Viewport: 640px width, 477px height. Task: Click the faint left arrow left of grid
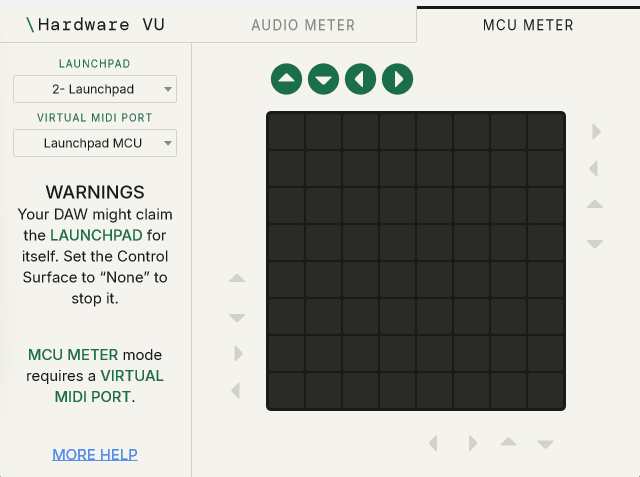(236, 390)
